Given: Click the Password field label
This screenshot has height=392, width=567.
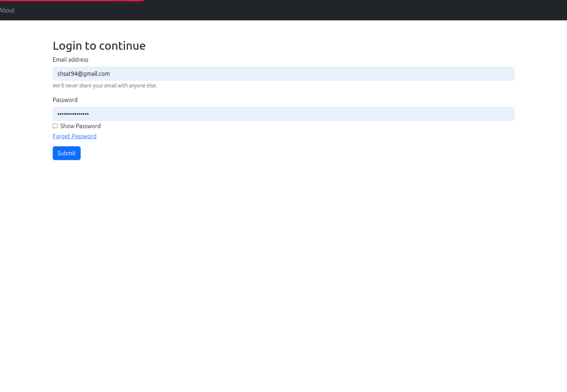Looking at the screenshot, I should pos(65,100).
